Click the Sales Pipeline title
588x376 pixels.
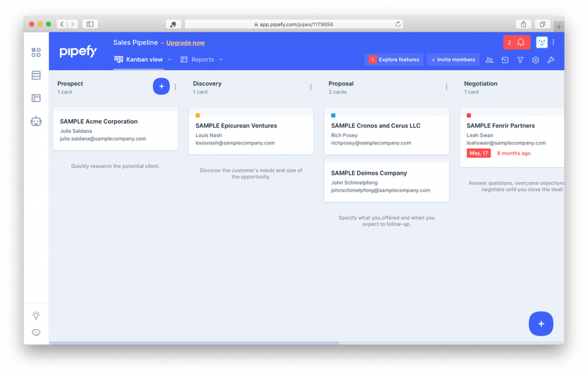click(135, 43)
